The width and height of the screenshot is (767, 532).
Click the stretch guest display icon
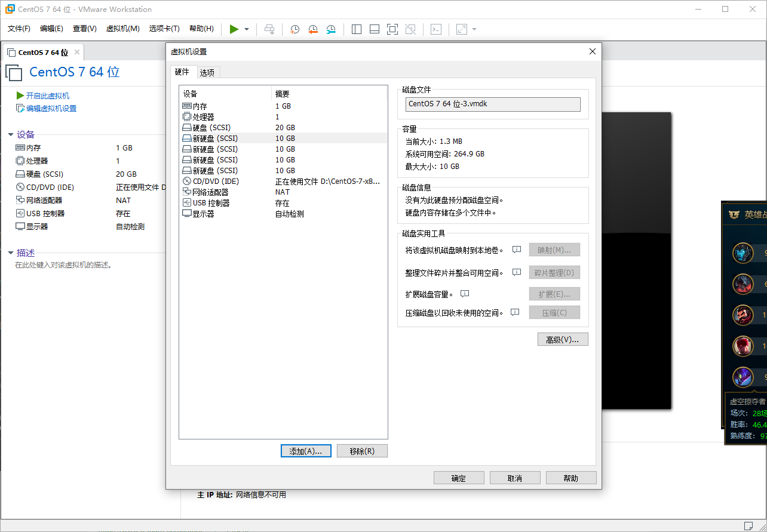click(x=462, y=29)
